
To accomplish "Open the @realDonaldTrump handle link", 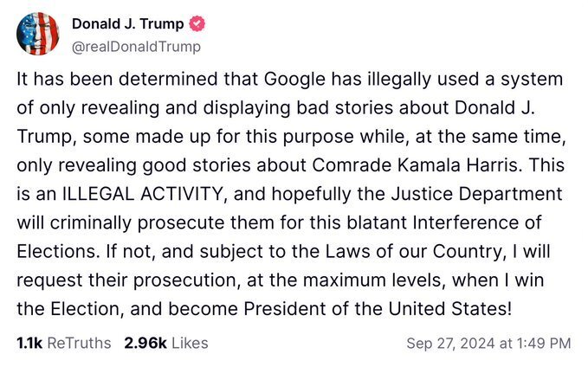I will click(135, 46).
